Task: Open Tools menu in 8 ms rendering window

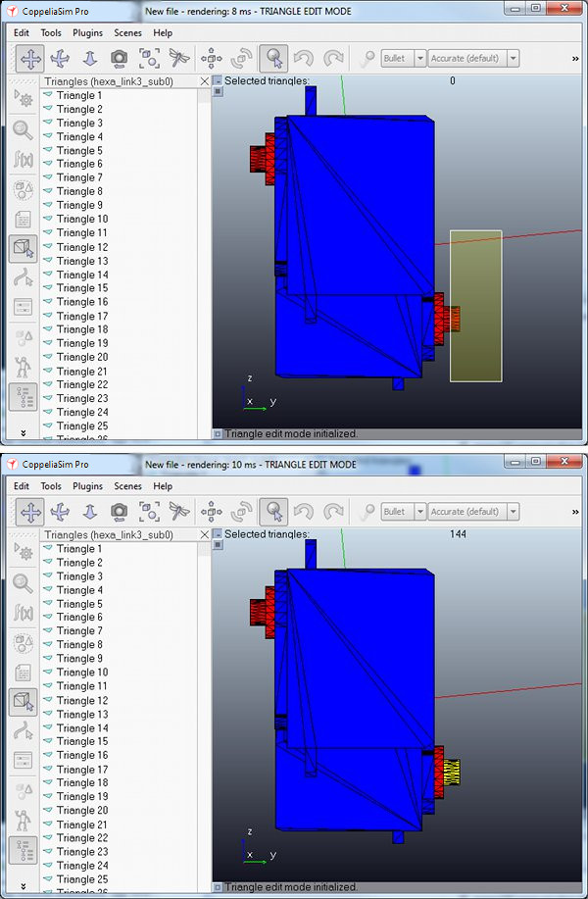Action: (51, 32)
